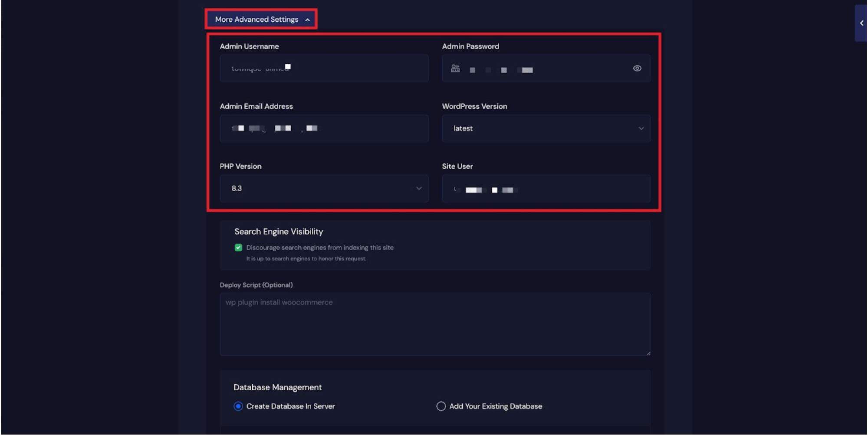Select the latest WordPress Version value
This screenshot has height=435, width=868.
pyautogui.click(x=463, y=128)
